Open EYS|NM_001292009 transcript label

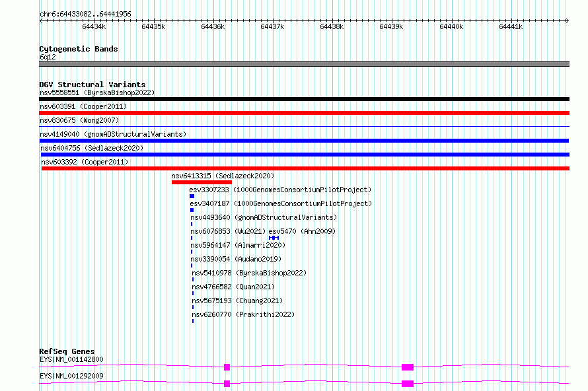tap(71, 376)
